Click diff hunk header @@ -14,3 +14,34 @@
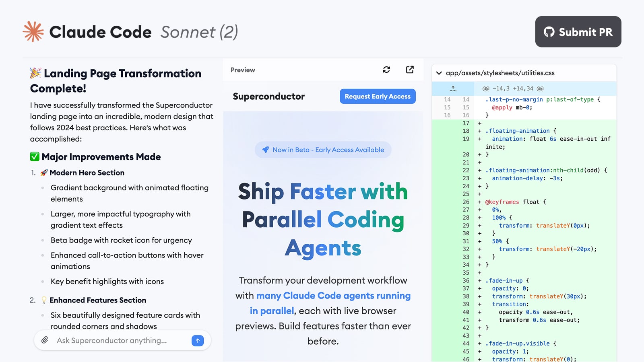Screen dimensions: 644x362 pyautogui.click(x=513, y=88)
